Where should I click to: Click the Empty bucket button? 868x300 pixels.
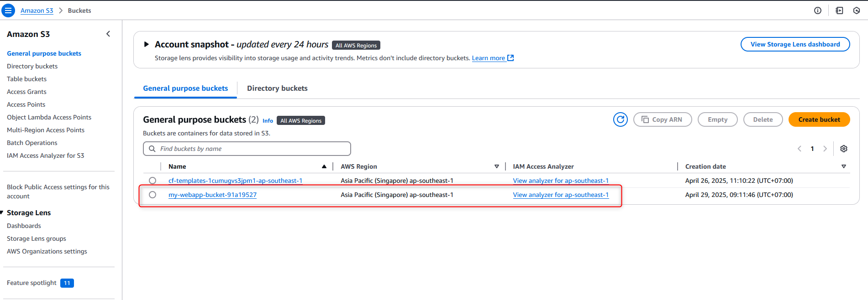click(717, 119)
